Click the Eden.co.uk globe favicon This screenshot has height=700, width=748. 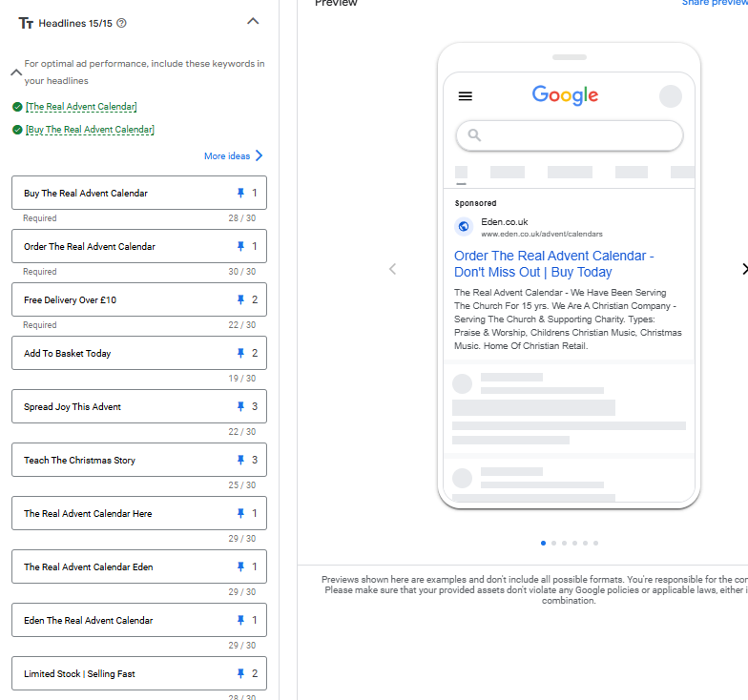coord(464,227)
